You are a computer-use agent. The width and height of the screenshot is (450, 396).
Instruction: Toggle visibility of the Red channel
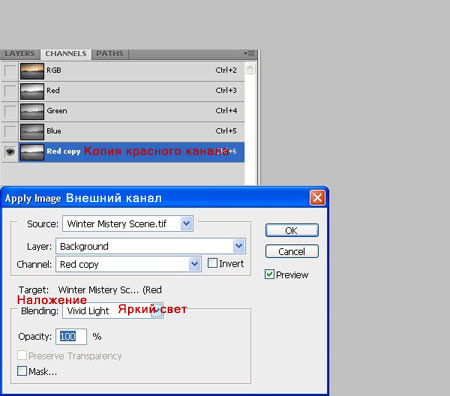(x=10, y=91)
